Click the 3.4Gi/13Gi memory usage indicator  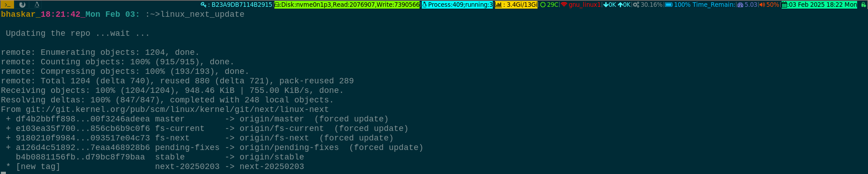(x=516, y=5)
